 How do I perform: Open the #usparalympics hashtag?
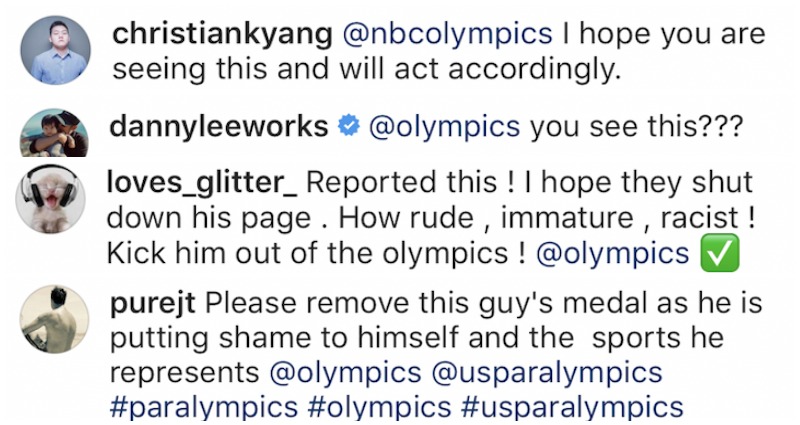572,408
